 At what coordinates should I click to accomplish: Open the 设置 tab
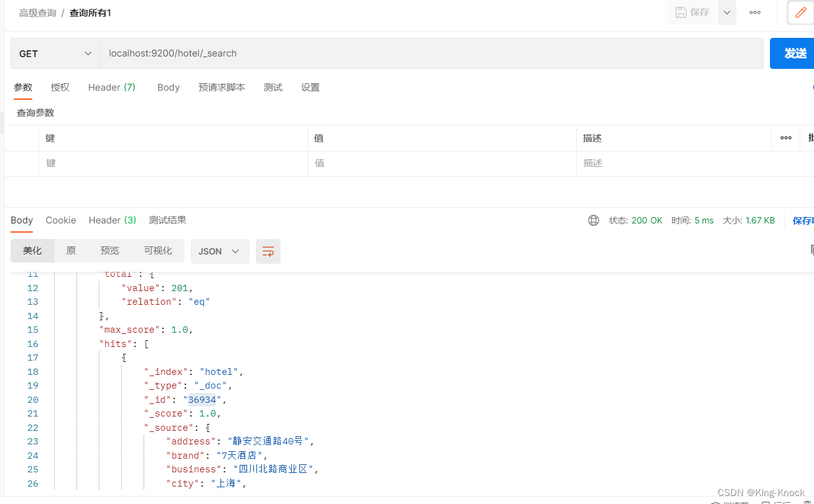point(310,88)
